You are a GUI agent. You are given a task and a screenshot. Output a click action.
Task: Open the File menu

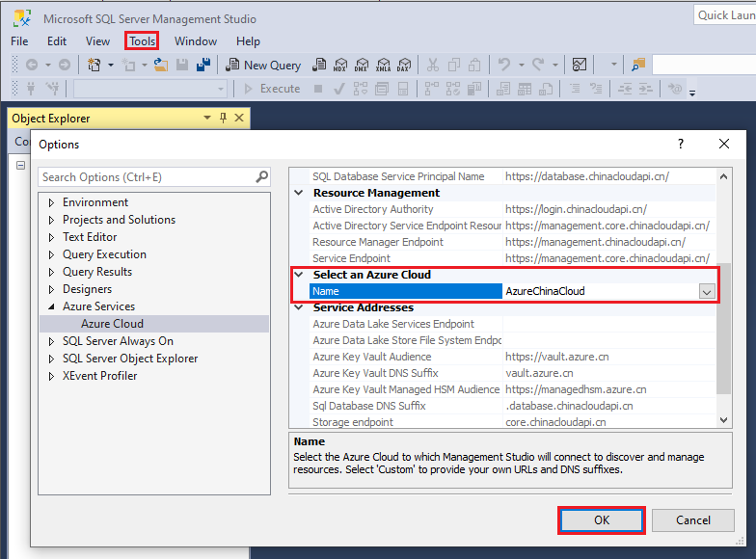click(x=19, y=41)
